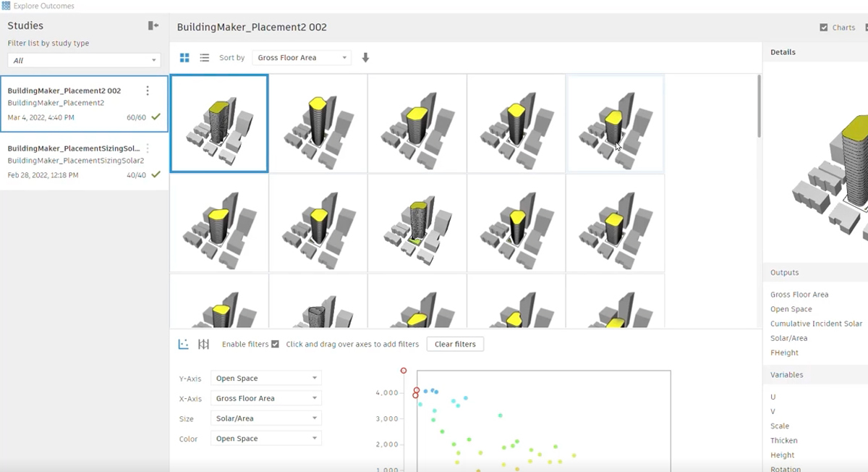868x472 pixels.
Task: Select second thumbnail in second row
Action: pyautogui.click(x=318, y=224)
